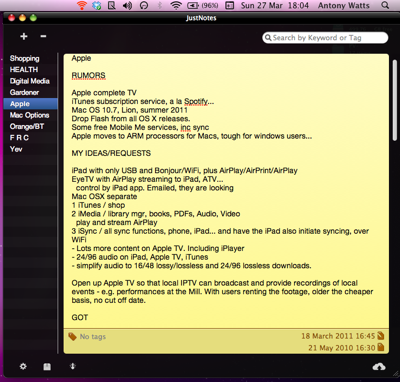Delete the note with the minus icon
This screenshot has height=382, width=400.
point(43,36)
